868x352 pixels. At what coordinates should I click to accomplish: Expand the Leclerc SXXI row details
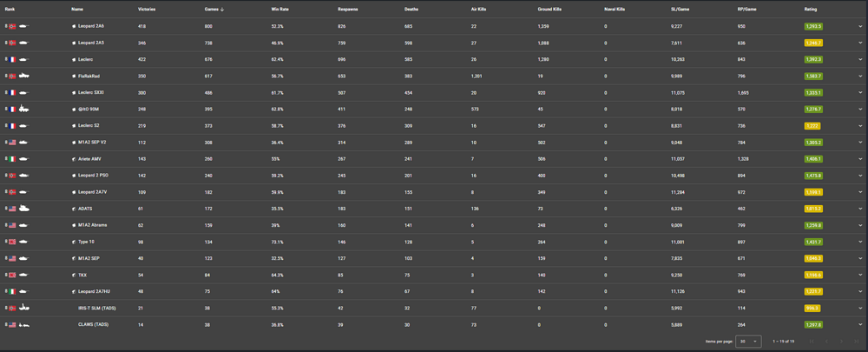(860, 93)
